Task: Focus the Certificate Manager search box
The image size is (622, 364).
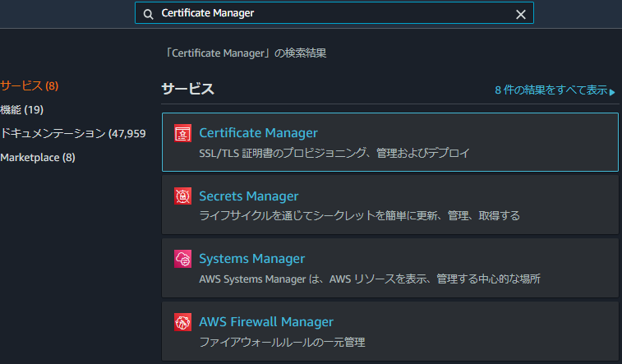Action: pyautogui.click(x=334, y=13)
